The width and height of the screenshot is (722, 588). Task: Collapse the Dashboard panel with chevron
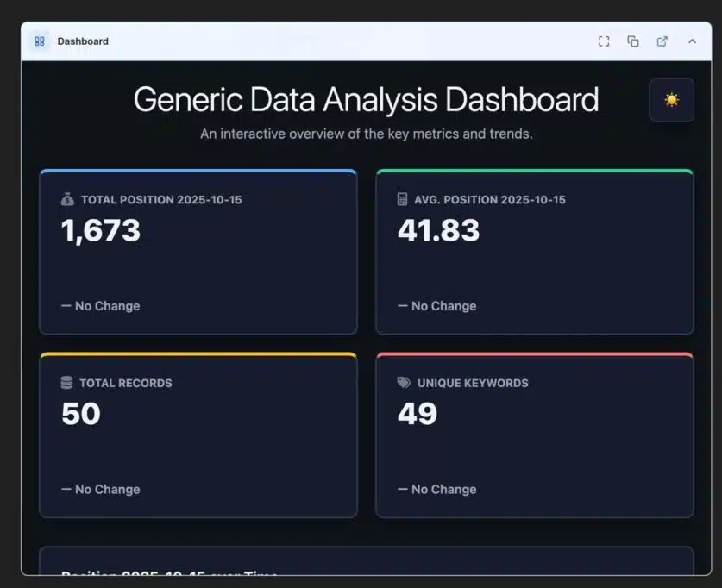692,41
